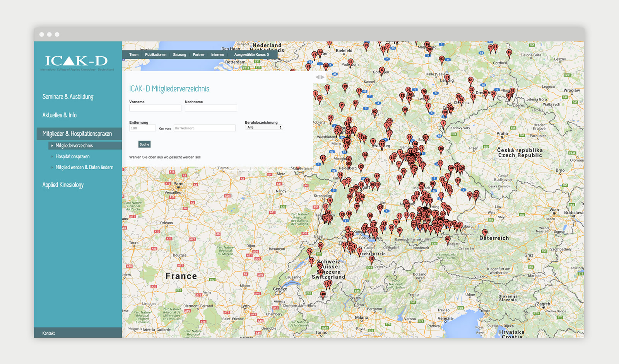Click the right arrow of the search panel
619x364 pixels.
coord(323,77)
